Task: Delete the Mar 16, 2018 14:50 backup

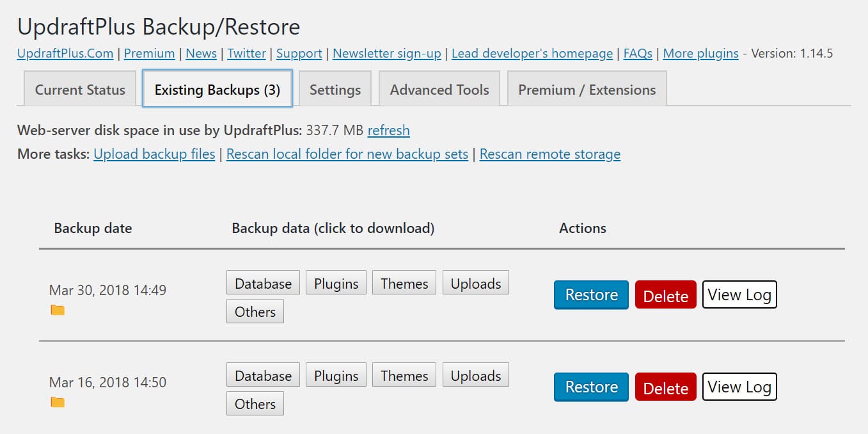Action: point(666,387)
